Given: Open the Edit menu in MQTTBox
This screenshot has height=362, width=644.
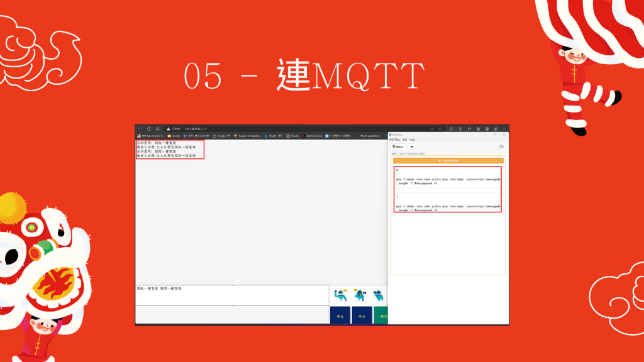Looking at the screenshot, I should 404,140.
